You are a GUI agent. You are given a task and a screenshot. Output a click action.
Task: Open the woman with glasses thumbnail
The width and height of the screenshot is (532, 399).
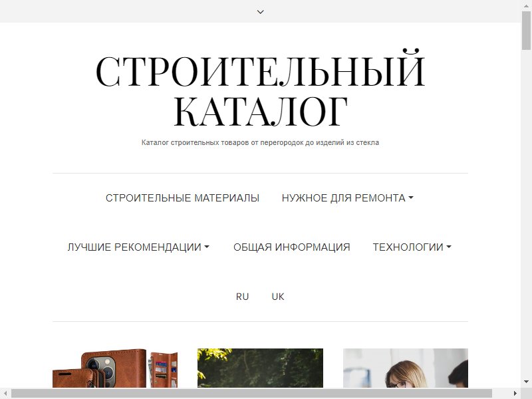(406, 368)
